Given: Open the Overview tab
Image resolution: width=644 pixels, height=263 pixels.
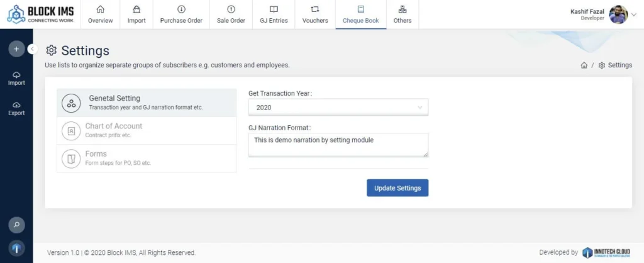Looking at the screenshot, I should (101, 14).
